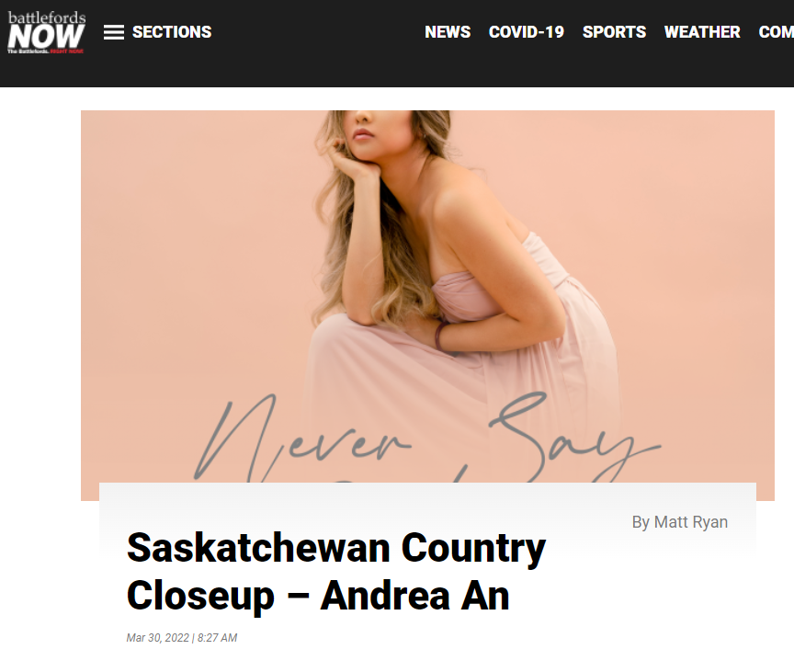Viewport: 794px width, 672px height.
Task: Click the Saskatchewan Country Closeup headline
Action: 336,572
